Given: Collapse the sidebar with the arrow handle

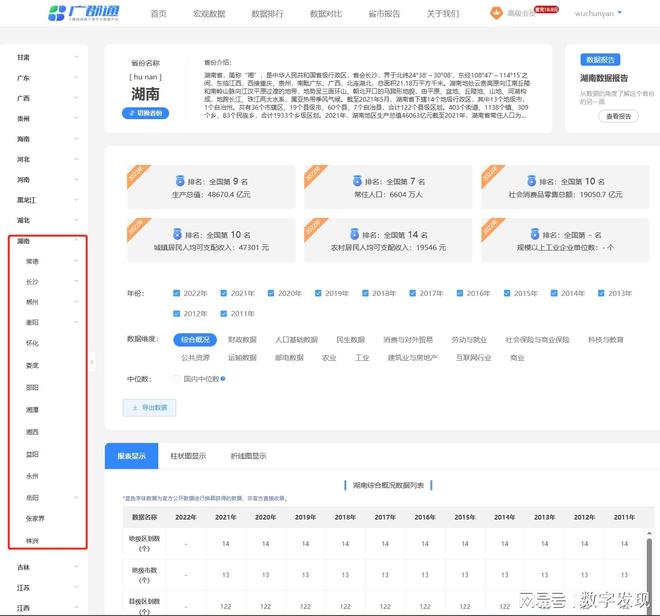Looking at the screenshot, I should pos(92,362).
